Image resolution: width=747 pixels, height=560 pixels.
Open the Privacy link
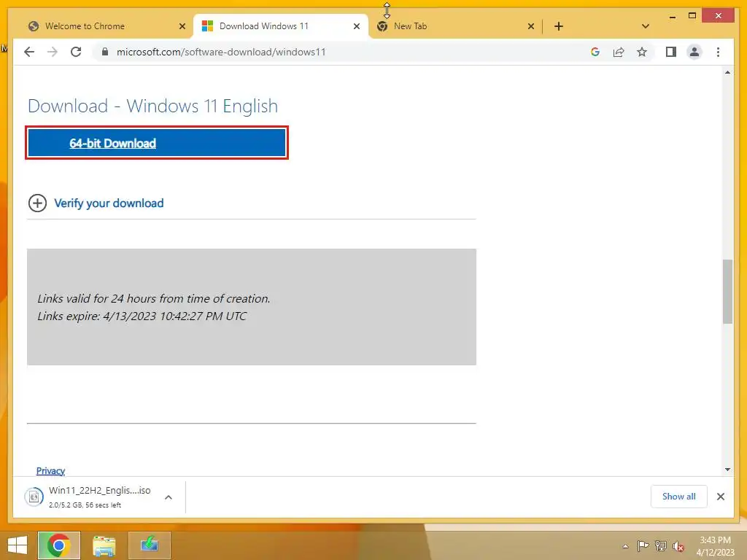(x=50, y=470)
